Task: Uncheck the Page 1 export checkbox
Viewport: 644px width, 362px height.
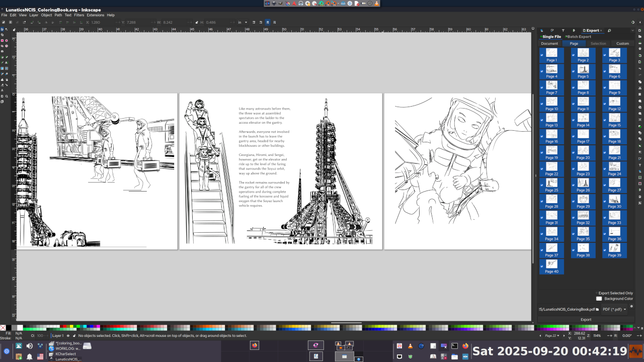Action: click(x=542, y=55)
